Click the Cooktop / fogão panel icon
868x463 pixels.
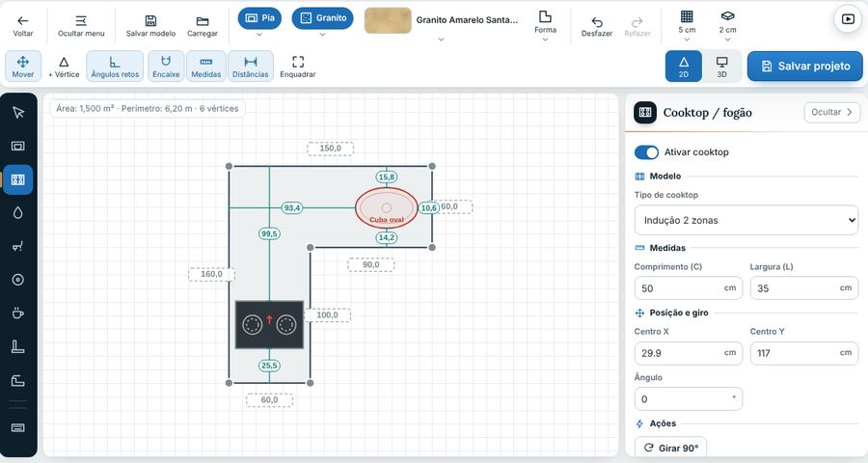[645, 113]
